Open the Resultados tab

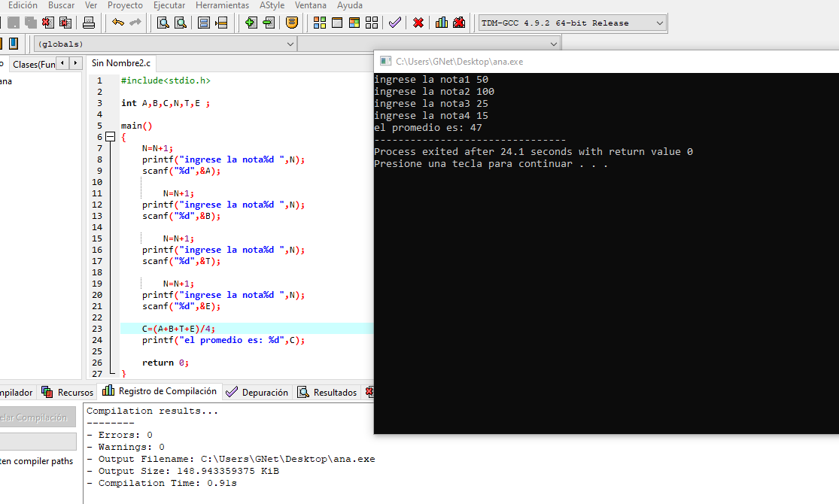[x=327, y=392]
